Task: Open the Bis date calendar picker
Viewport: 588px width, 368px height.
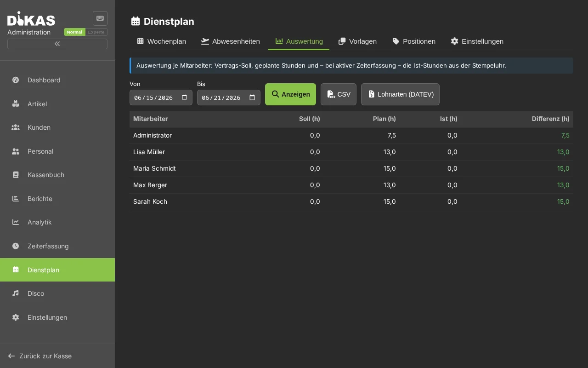Action: 252,98
